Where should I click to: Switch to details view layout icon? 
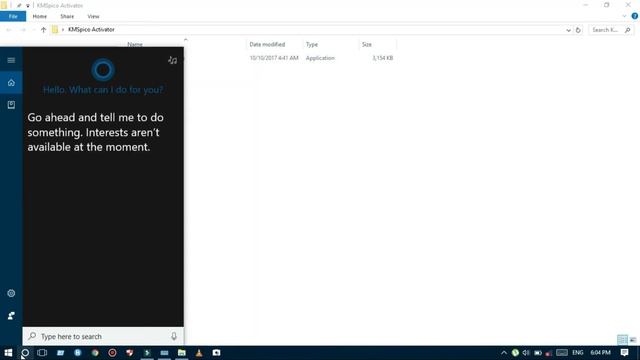(x=622, y=340)
